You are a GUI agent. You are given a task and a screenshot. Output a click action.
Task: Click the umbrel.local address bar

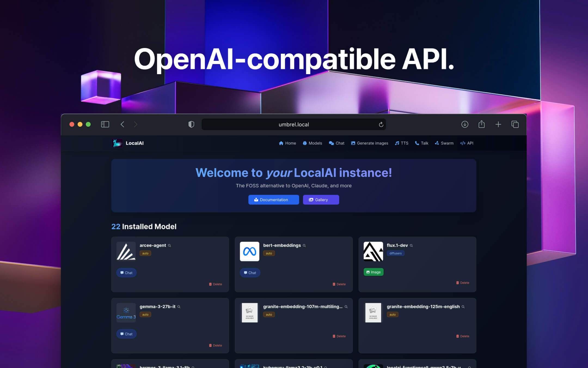[293, 124]
